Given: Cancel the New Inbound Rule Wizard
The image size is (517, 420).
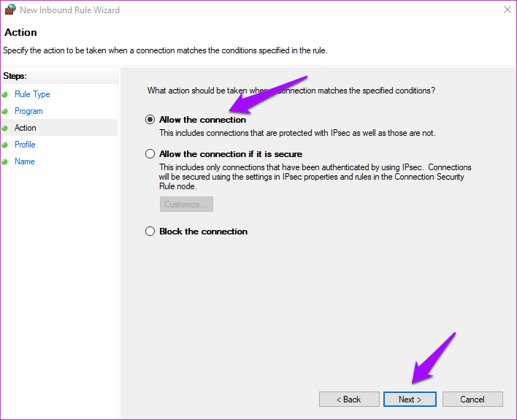Looking at the screenshot, I should (472, 400).
